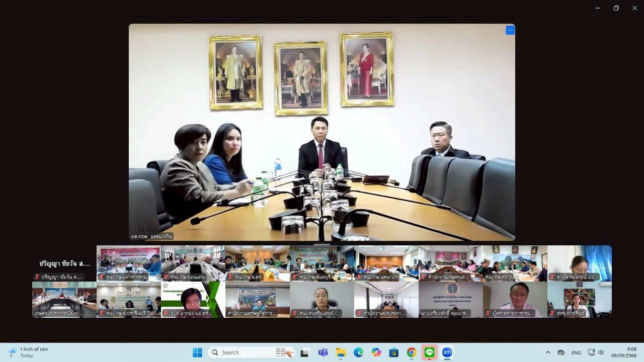The width and height of the screenshot is (644, 362).
Task: Open File Explorer from taskbar
Action: click(x=341, y=352)
